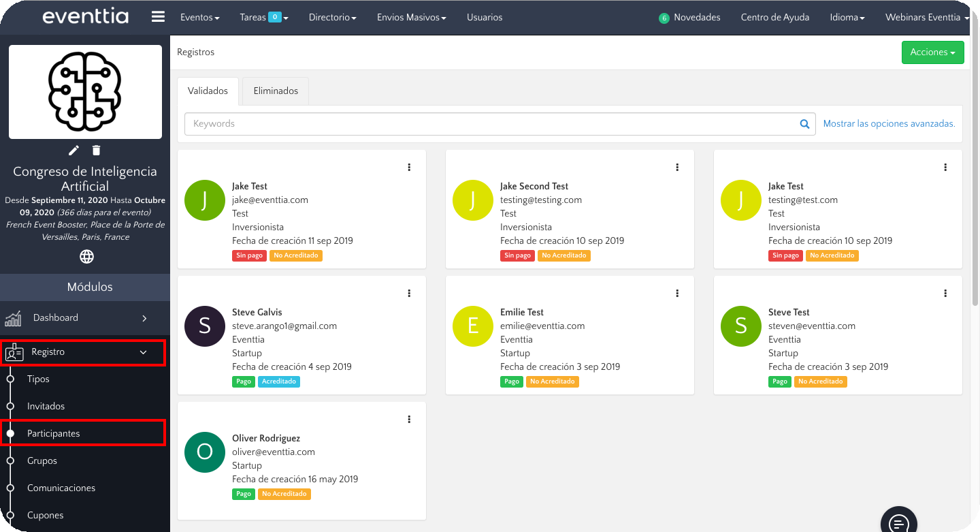Select the Validados tab
Screen dimensions: 980x532
pyautogui.click(x=208, y=91)
